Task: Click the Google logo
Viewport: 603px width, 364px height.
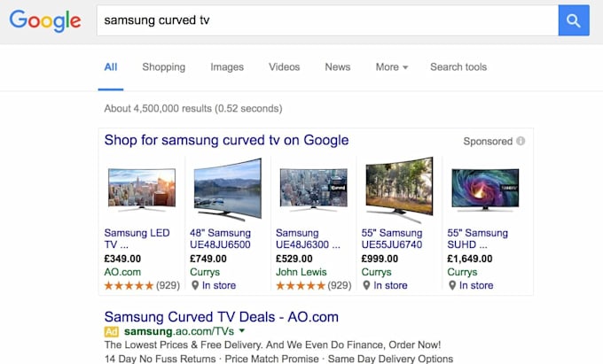Action: pos(45,20)
